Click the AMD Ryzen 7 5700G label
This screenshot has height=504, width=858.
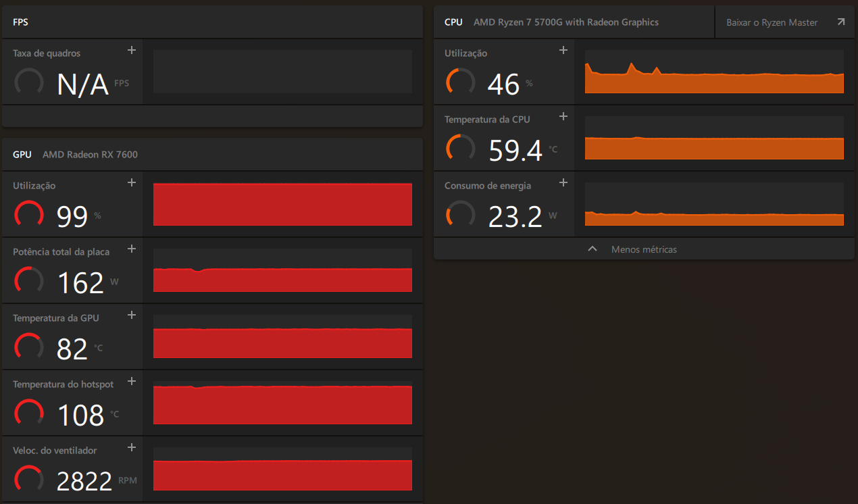(566, 22)
